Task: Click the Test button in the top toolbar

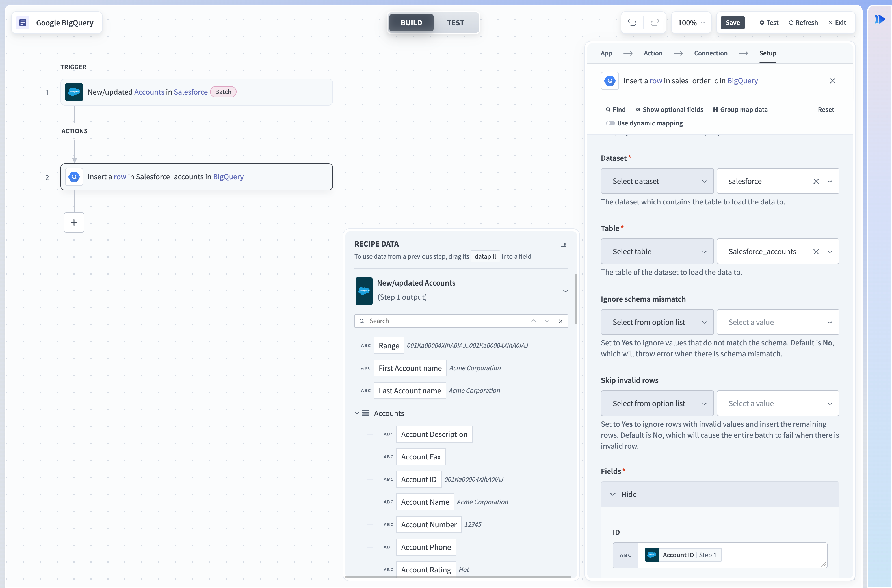Action: (x=769, y=23)
